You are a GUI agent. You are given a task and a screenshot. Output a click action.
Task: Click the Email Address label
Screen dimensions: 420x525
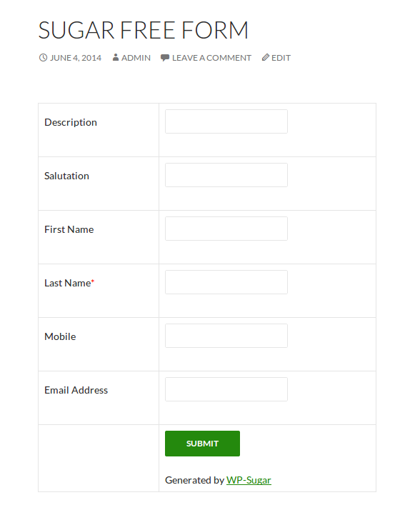tap(76, 390)
